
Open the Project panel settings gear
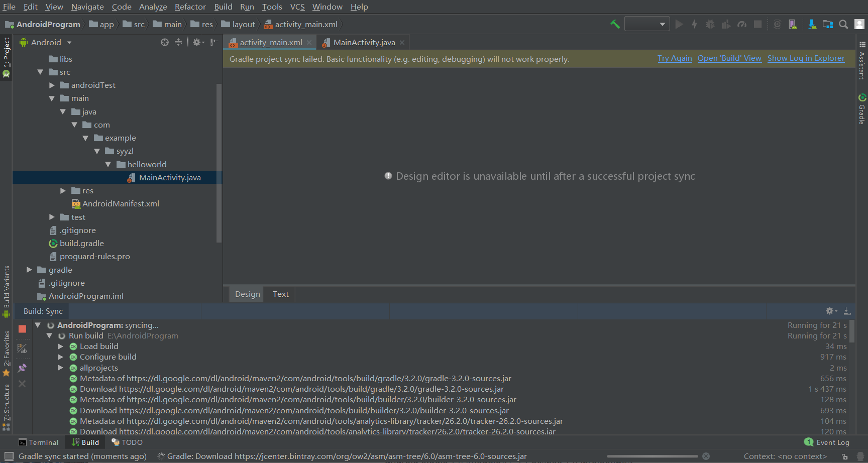click(x=198, y=42)
